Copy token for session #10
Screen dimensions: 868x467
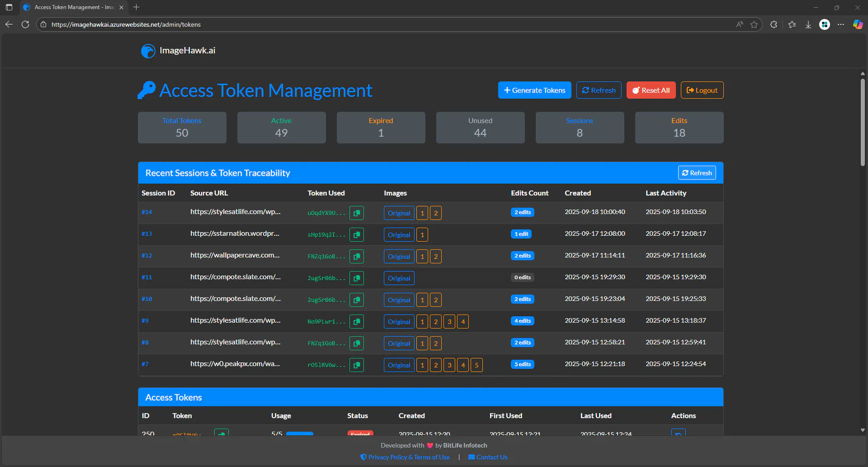pos(357,300)
